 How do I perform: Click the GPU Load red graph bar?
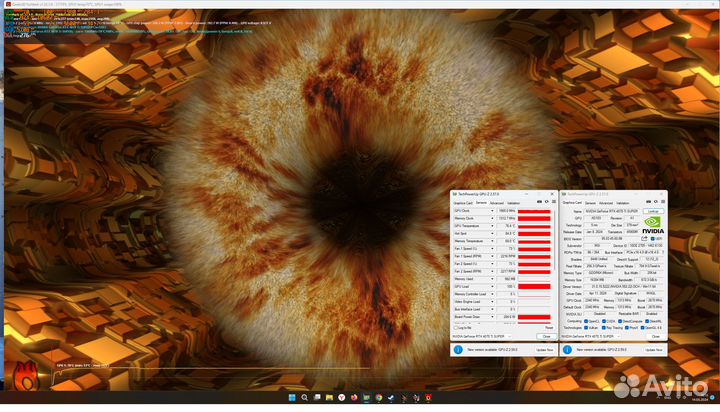tap(534, 286)
